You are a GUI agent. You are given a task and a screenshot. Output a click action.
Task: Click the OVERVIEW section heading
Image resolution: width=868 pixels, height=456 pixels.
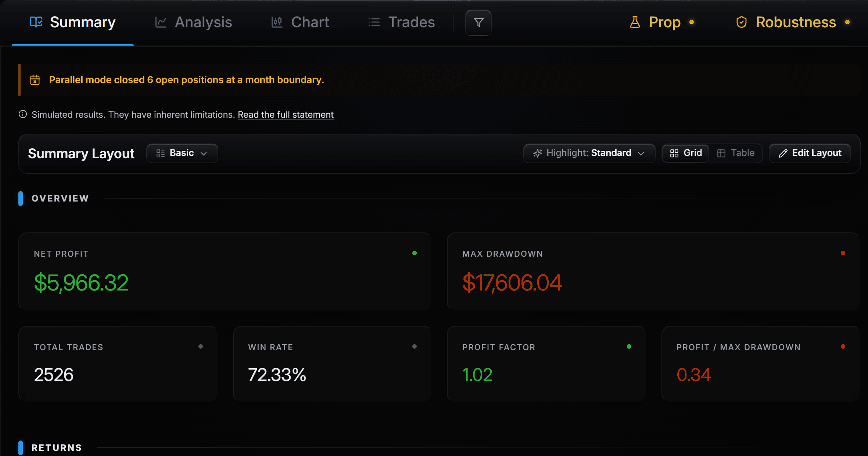(60, 199)
